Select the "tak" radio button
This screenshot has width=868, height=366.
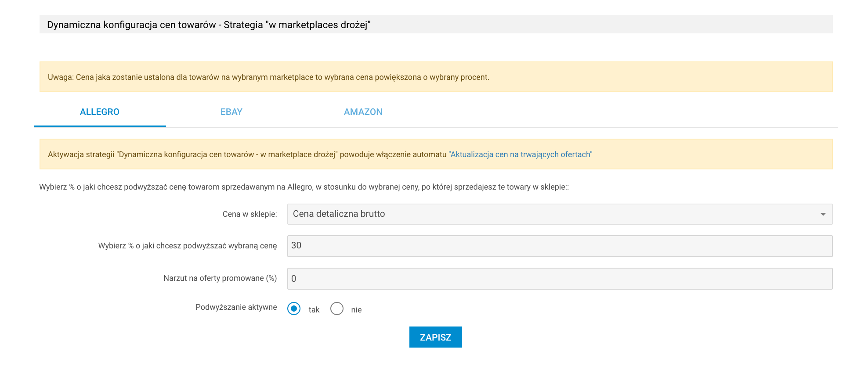(x=294, y=309)
